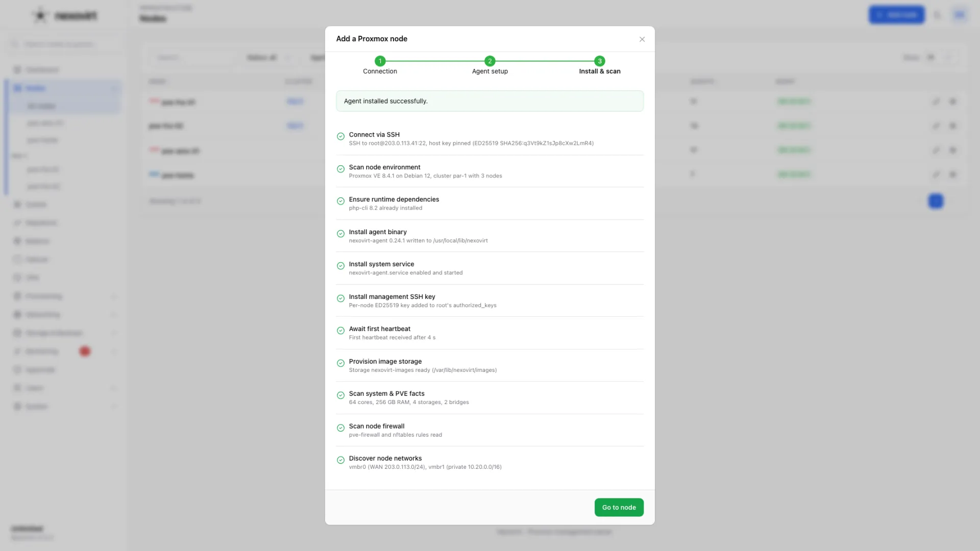Click the Install system service check icon
This screenshot has width=980, height=551.
pos(340,266)
